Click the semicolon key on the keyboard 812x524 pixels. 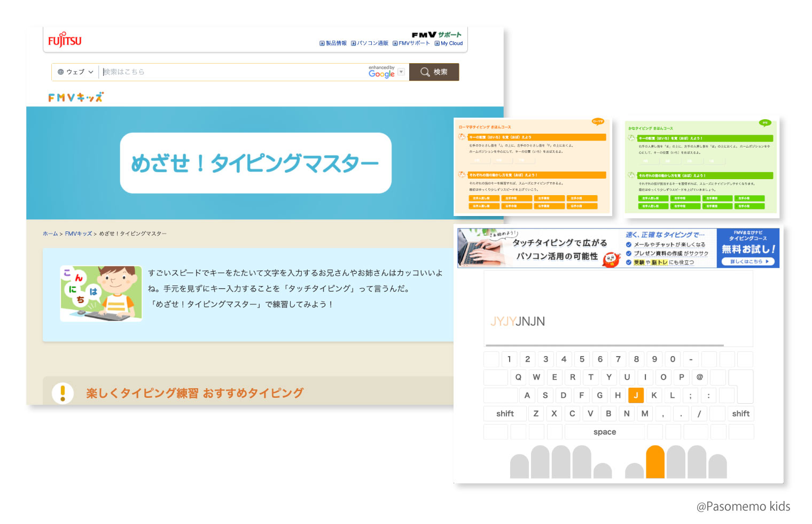click(690, 395)
